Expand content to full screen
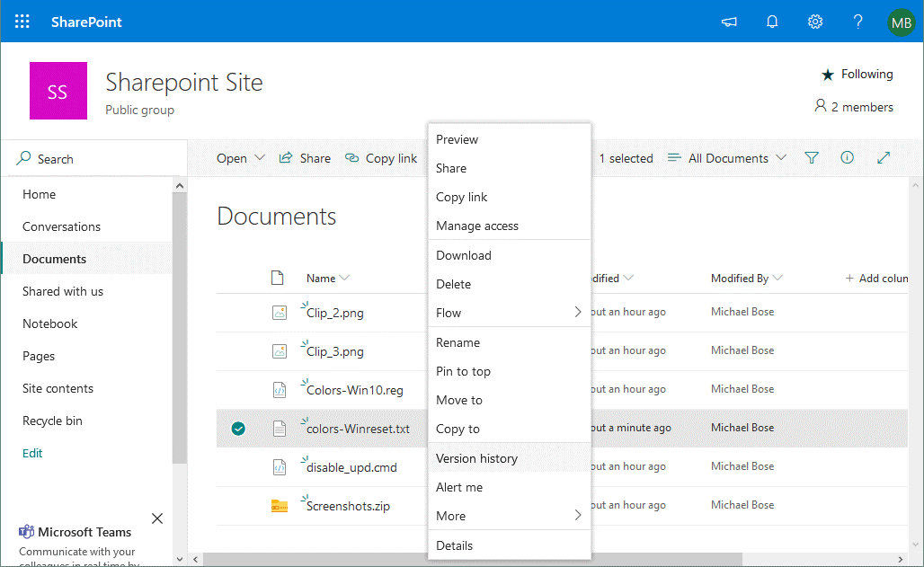The width and height of the screenshot is (924, 567). pos(884,158)
